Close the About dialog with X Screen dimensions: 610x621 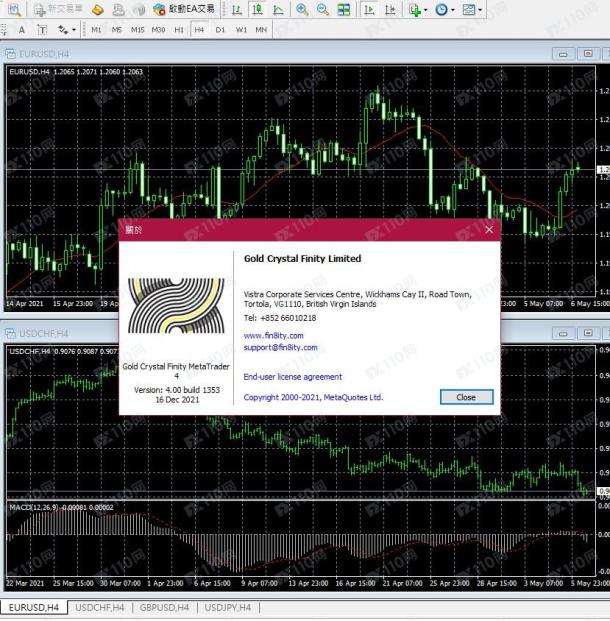[x=489, y=230]
